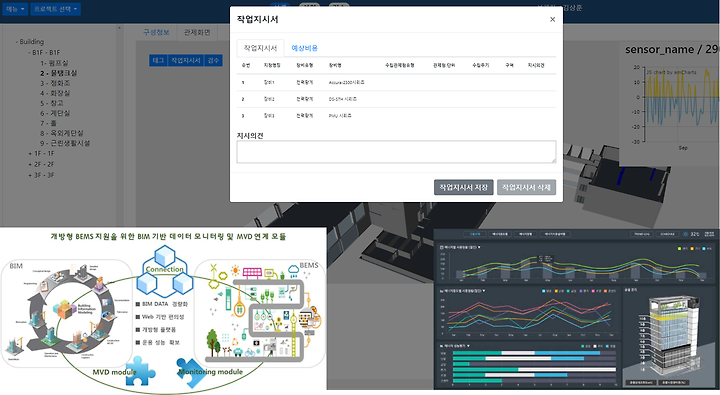Collapse the B1F - B1F floor node

pos(29,52)
